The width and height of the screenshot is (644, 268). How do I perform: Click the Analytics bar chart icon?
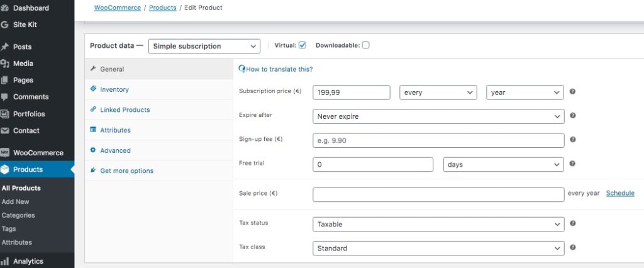point(4,261)
